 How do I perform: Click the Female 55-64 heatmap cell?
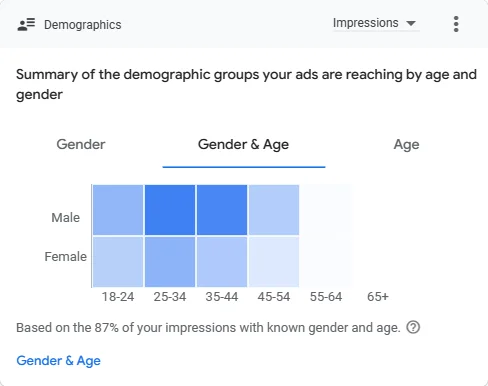(x=326, y=262)
